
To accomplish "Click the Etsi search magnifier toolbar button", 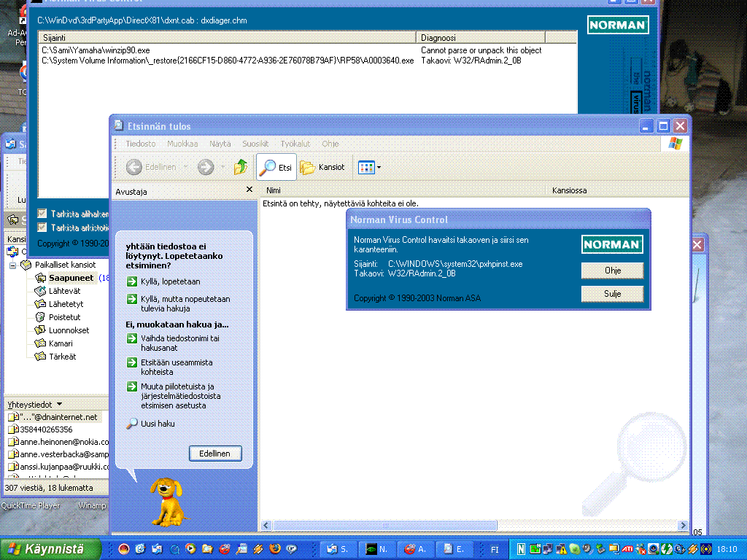I will pyautogui.click(x=276, y=168).
